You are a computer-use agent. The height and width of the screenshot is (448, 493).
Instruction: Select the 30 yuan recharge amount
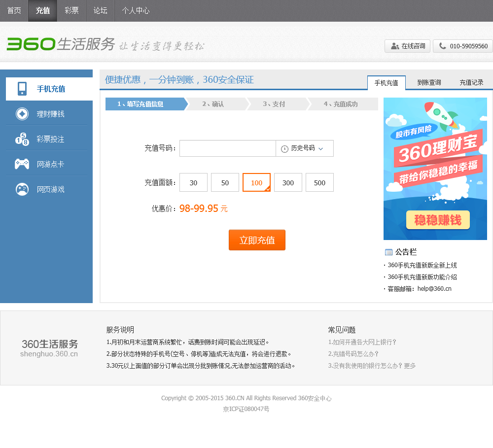[x=193, y=182]
